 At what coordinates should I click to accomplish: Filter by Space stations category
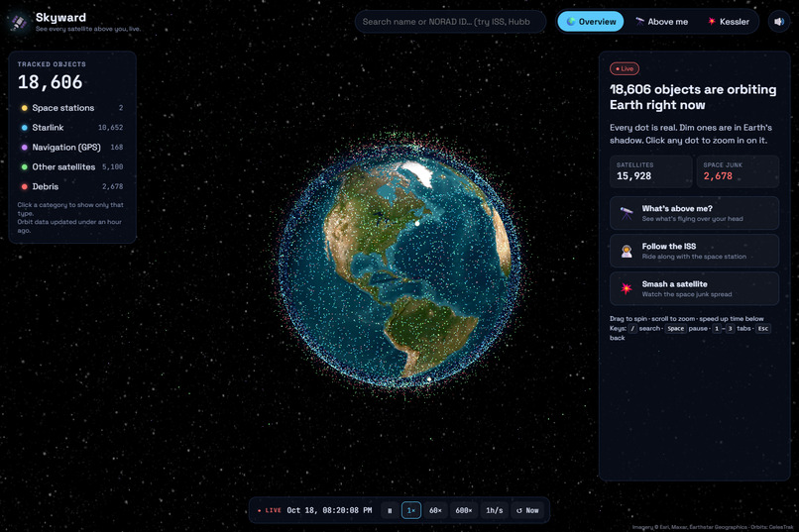[x=72, y=108]
